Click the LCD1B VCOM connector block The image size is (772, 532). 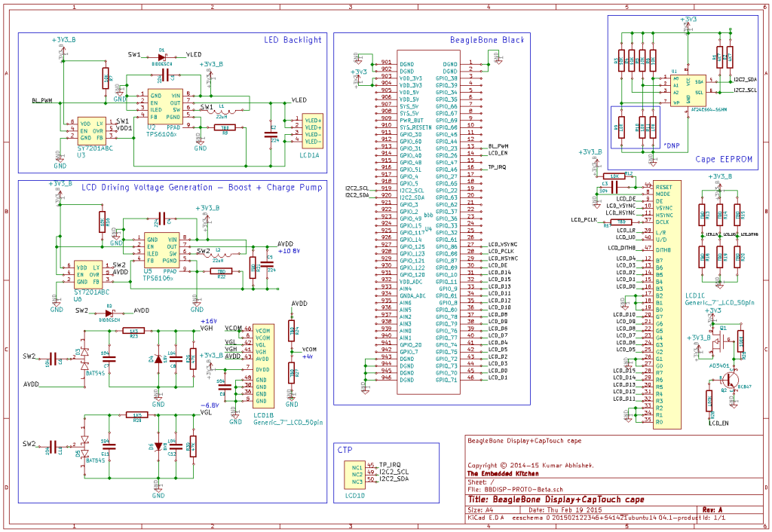coord(263,367)
